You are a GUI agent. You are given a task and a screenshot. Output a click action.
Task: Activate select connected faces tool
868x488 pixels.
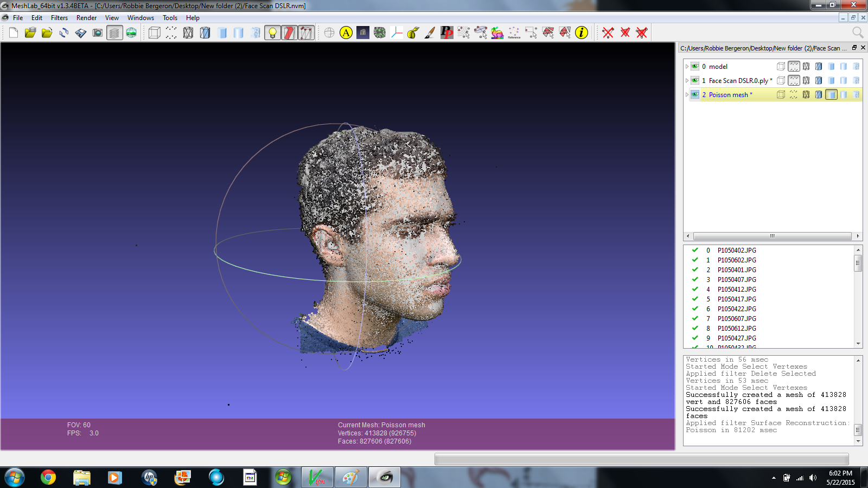click(x=548, y=33)
